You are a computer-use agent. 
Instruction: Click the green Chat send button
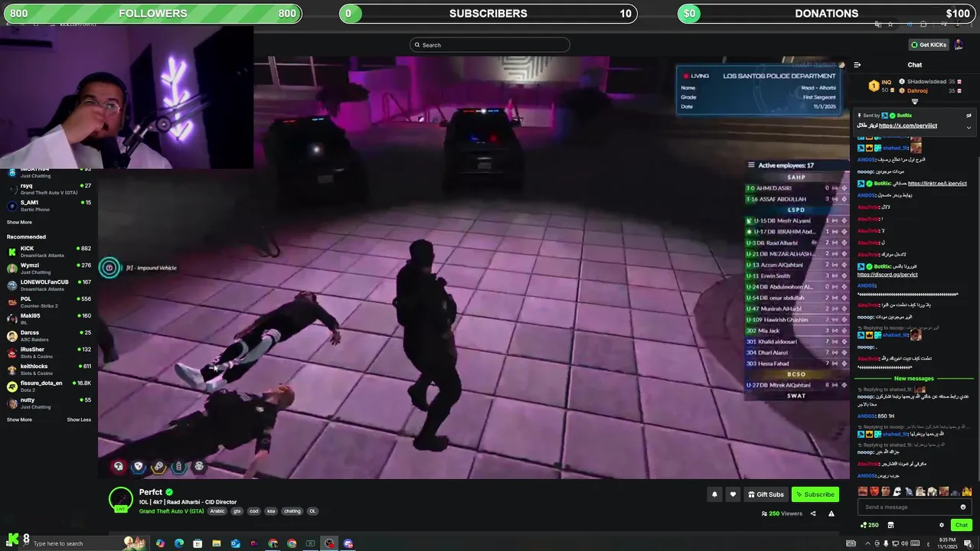962,525
